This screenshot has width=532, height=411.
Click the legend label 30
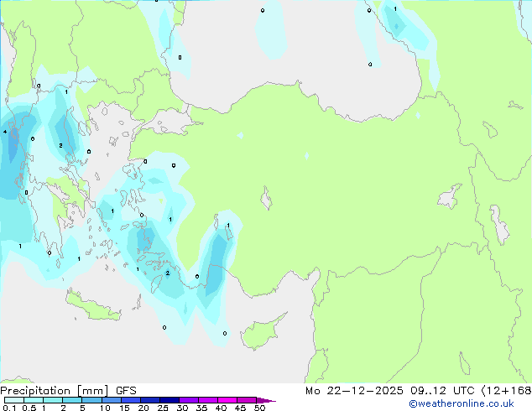point(182,408)
